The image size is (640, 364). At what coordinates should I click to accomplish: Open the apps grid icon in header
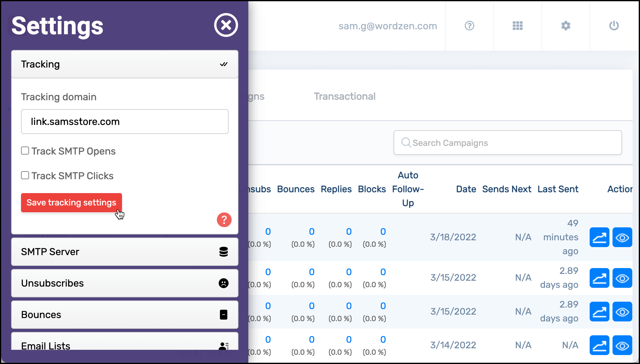pos(518,26)
